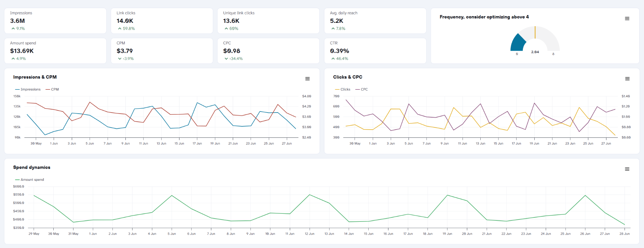The width and height of the screenshot is (644, 248).
Task: Select the CPC $0.98 value
Action: tap(232, 51)
